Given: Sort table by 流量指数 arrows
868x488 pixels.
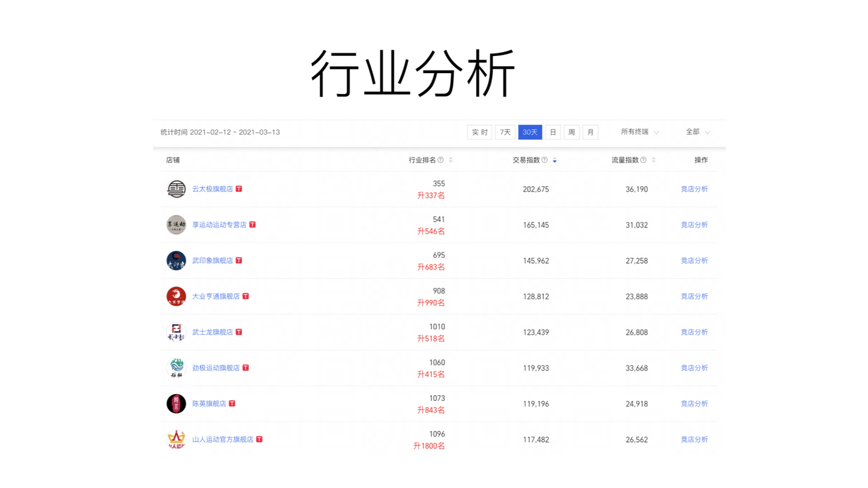Looking at the screenshot, I should coord(653,160).
